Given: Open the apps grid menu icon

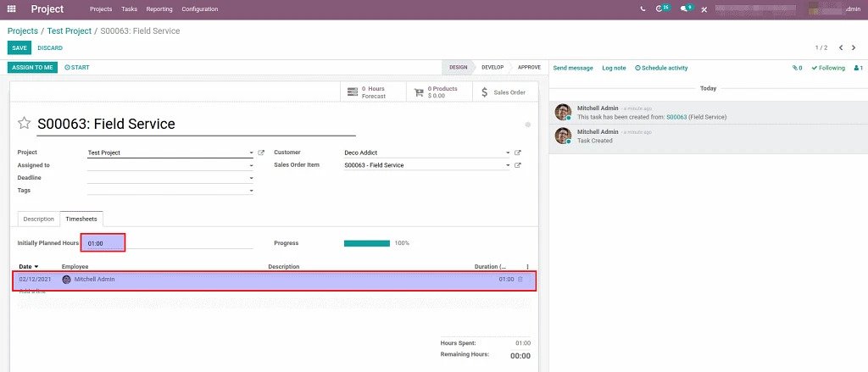Looking at the screenshot, I should coord(11,9).
